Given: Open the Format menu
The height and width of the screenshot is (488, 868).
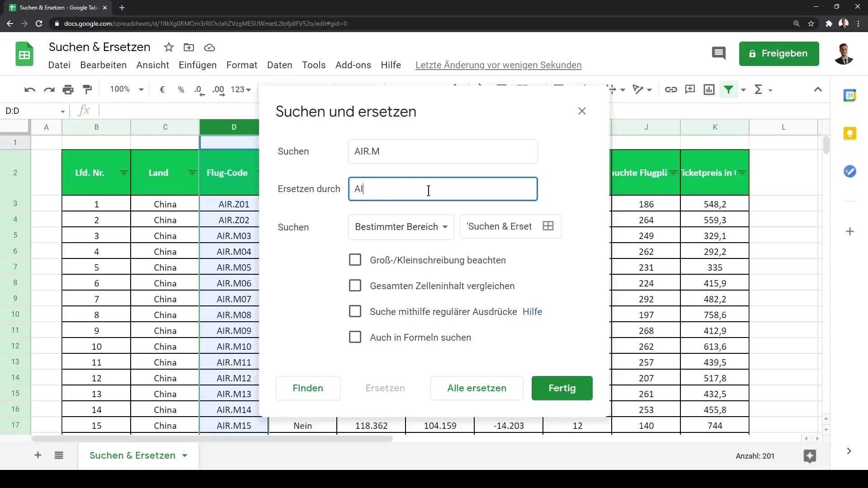Looking at the screenshot, I should 242,65.
